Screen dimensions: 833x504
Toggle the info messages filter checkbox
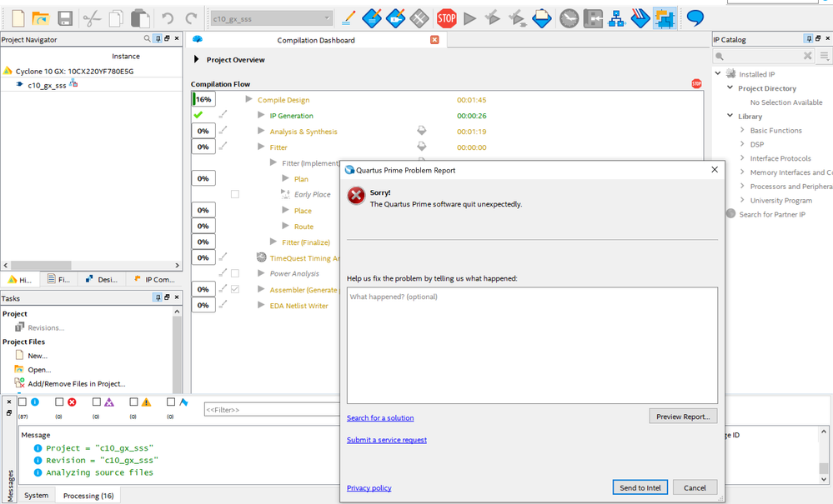click(x=23, y=402)
